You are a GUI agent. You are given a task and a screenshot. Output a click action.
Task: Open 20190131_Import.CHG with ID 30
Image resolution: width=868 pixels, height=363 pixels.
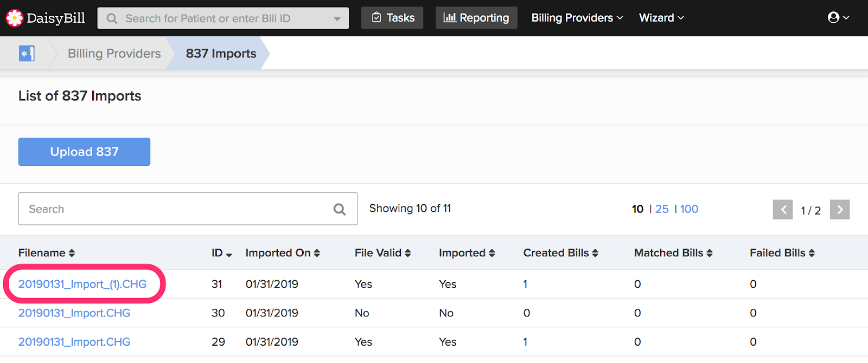tap(74, 313)
